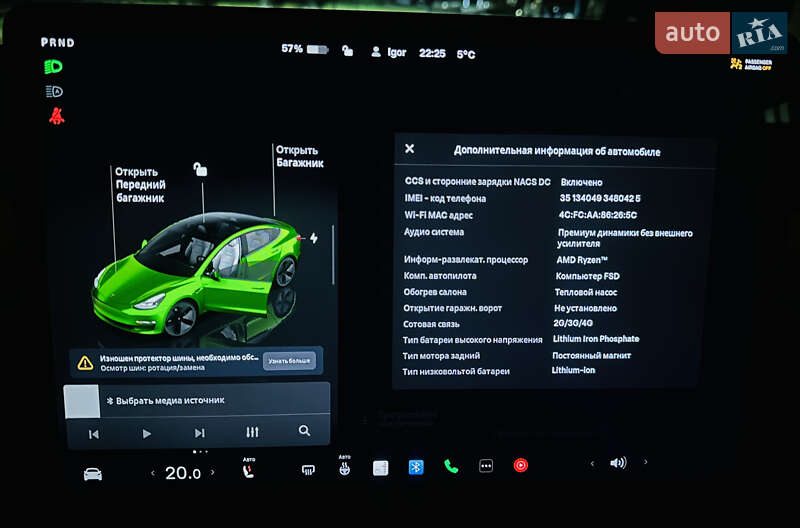This screenshot has height=528, width=800.
Task: Tap the auto high beam indicator
Action: [54, 91]
